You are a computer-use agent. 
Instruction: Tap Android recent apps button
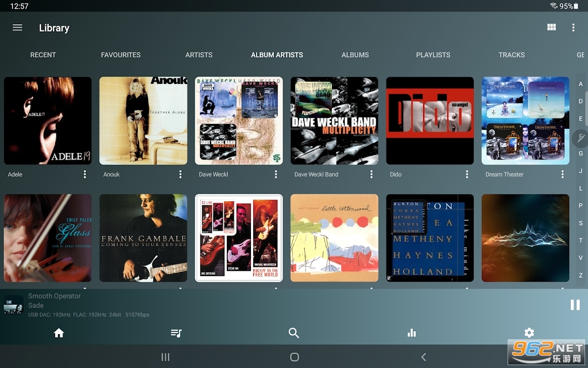coord(165,356)
